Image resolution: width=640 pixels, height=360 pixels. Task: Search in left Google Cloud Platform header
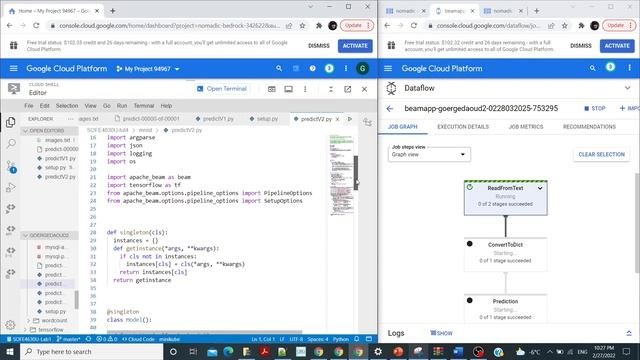279,69
